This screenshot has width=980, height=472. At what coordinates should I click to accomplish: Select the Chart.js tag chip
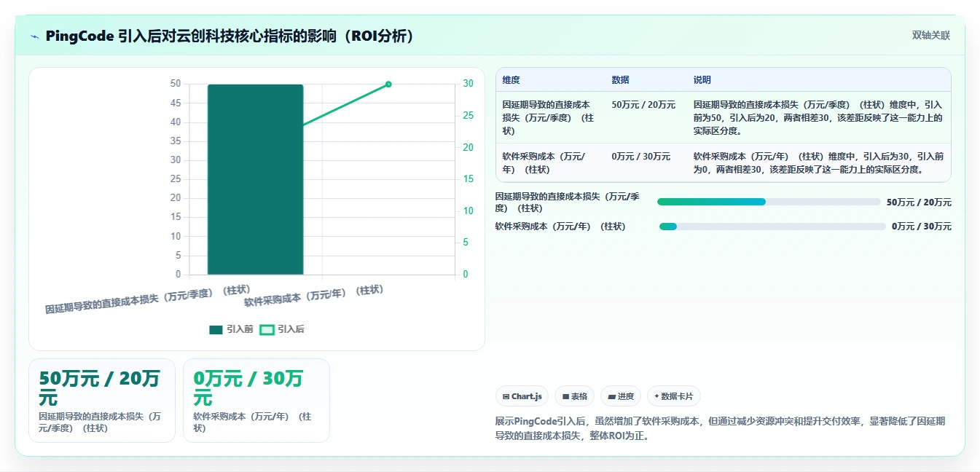coord(522,396)
